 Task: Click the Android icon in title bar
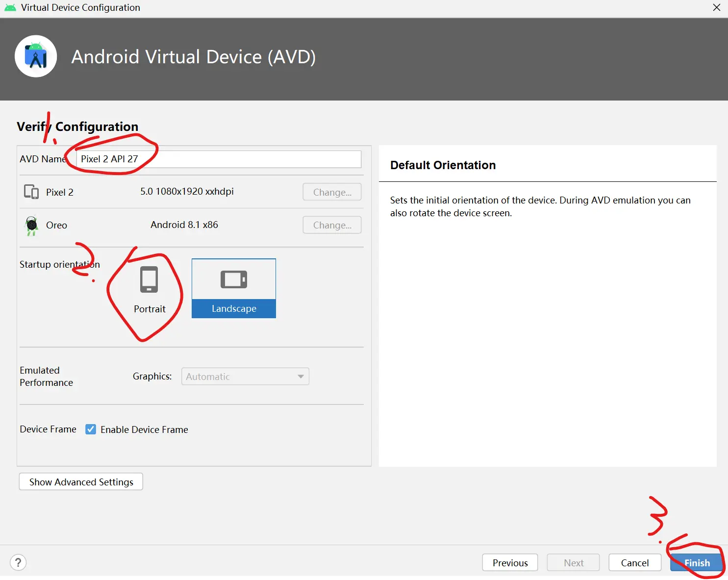pos(10,8)
